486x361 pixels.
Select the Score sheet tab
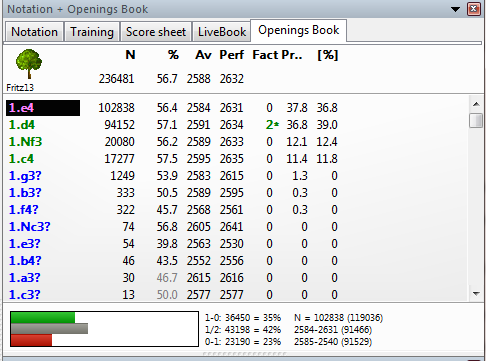(x=156, y=32)
